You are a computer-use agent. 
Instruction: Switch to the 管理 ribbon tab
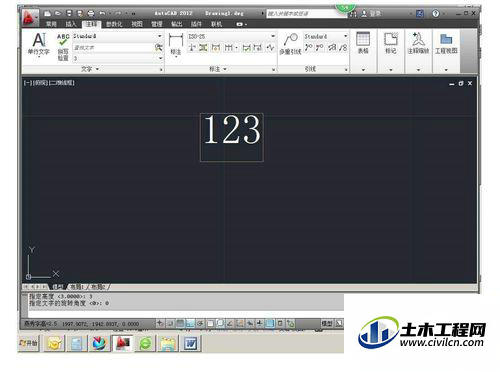pyautogui.click(x=157, y=24)
